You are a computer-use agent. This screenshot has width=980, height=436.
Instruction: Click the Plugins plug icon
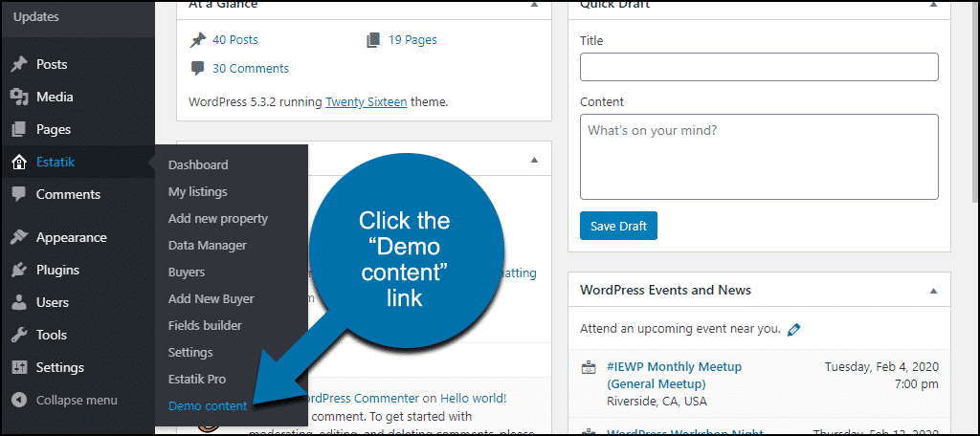[x=19, y=270]
